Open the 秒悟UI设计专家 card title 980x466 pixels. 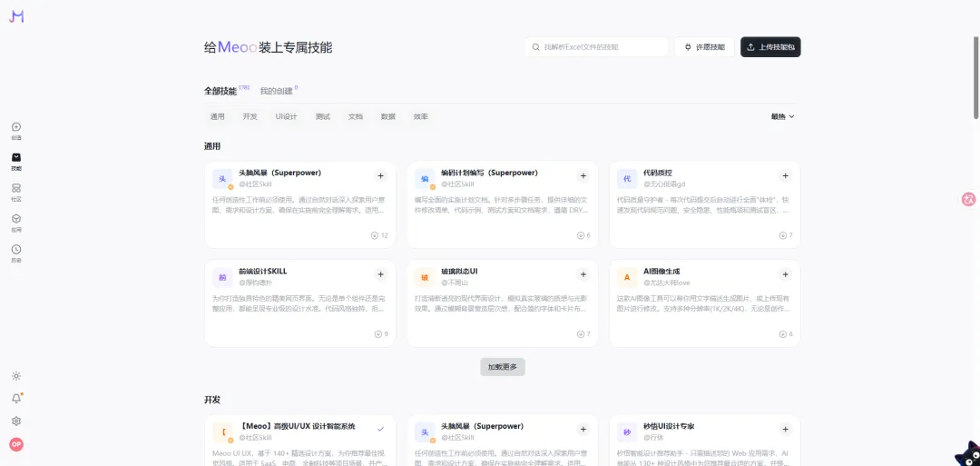[x=669, y=426]
